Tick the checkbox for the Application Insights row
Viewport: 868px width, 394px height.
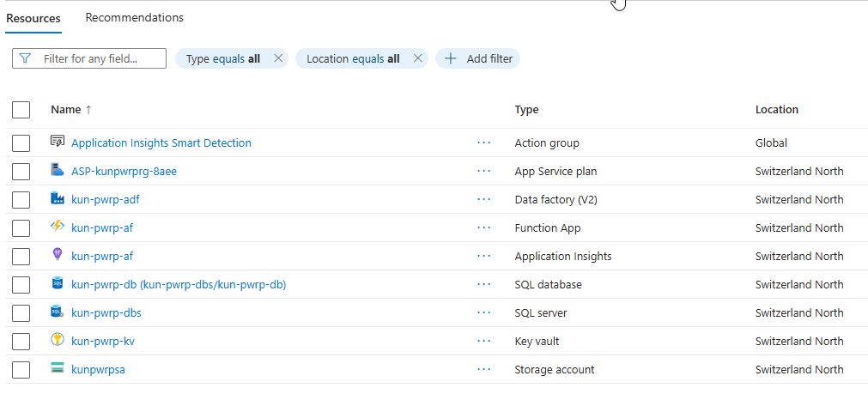pyautogui.click(x=21, y=256)
